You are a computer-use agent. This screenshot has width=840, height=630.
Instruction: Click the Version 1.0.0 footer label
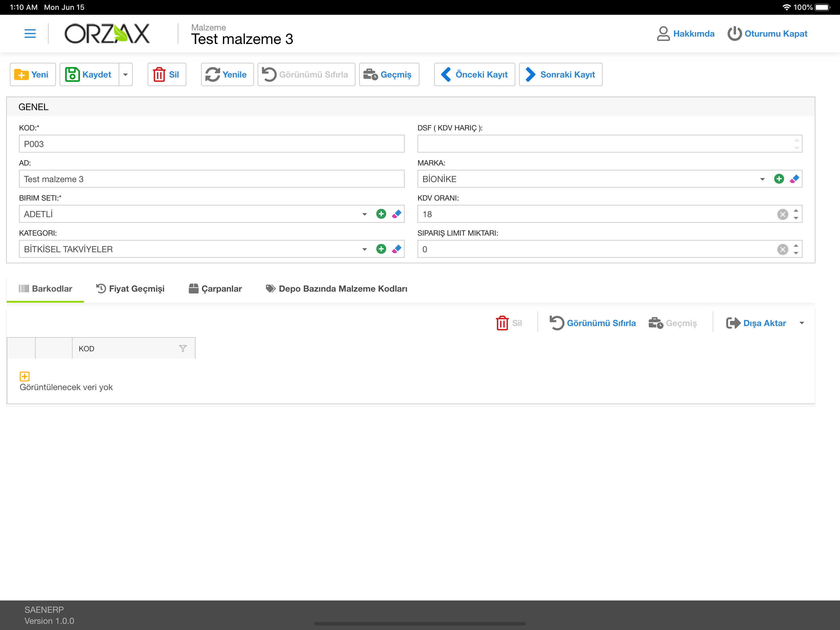click(x=50, y=621)
